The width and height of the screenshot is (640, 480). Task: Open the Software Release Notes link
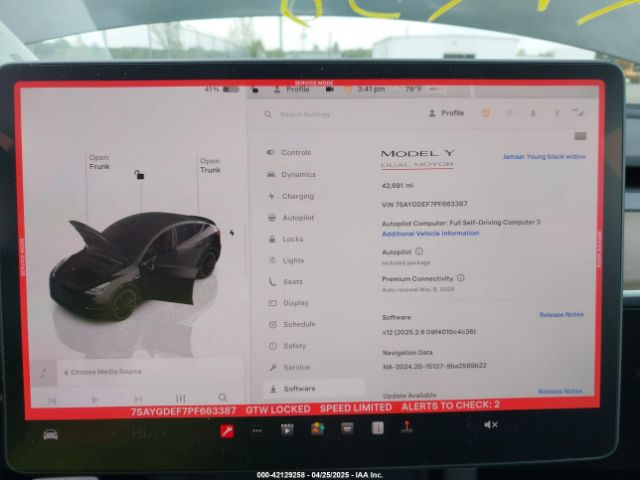[561, 315]
